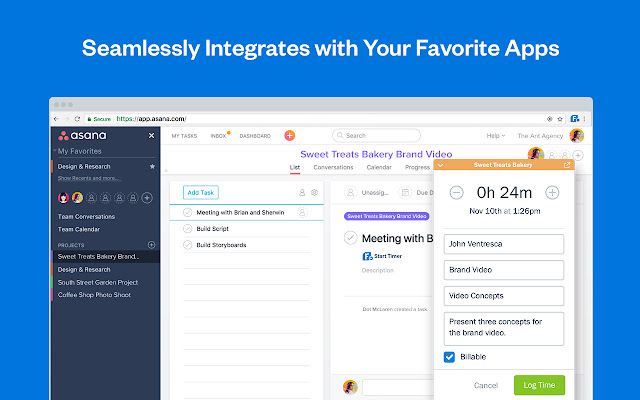Mark Build Storyboards task complete

[187, 245]
